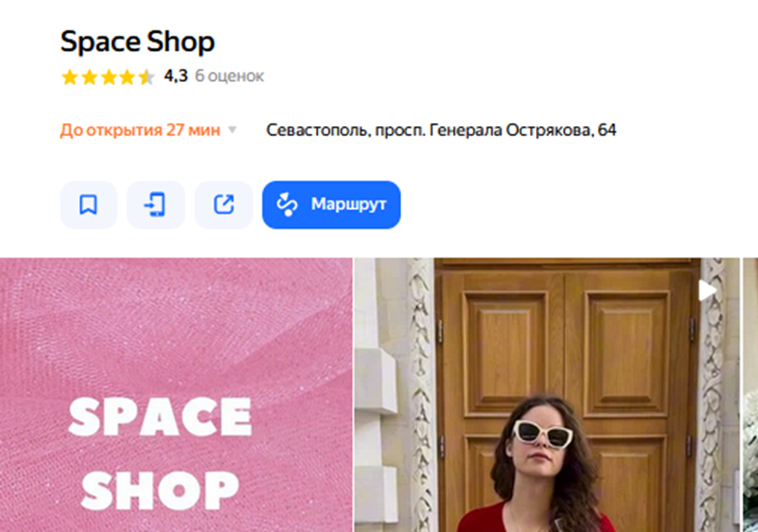Click the 'До открытия 27 мин' status
Image resolution: width=758 pixels, height=532 pixels.
point(140,130)
